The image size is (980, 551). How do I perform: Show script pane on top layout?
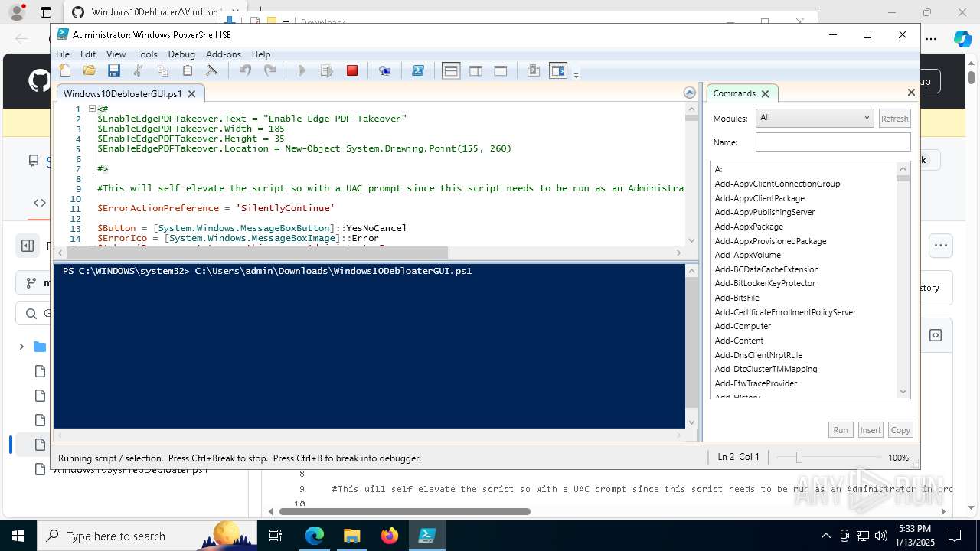tap(451, 70)
